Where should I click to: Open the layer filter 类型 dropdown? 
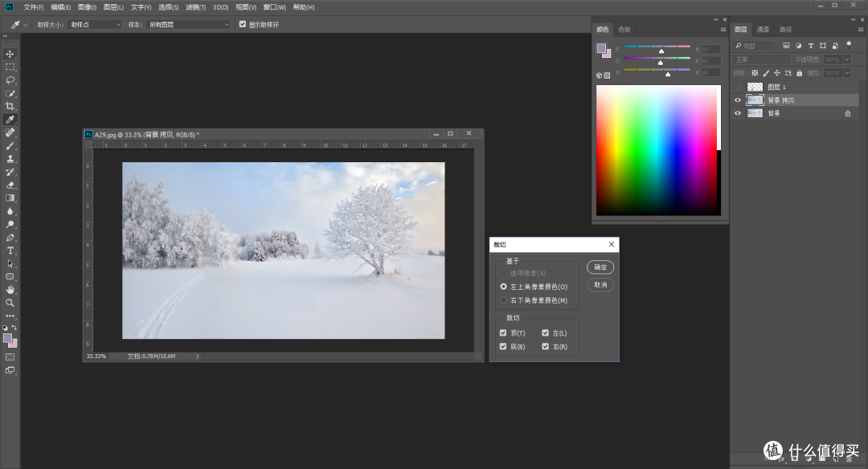[x=755, y=45]
